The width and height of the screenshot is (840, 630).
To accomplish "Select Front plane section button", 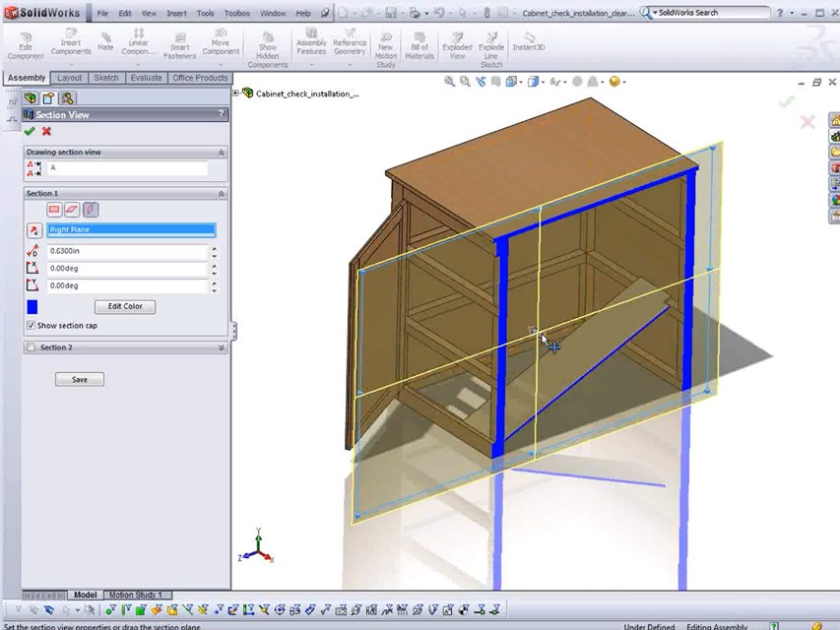I will (54, 210).
